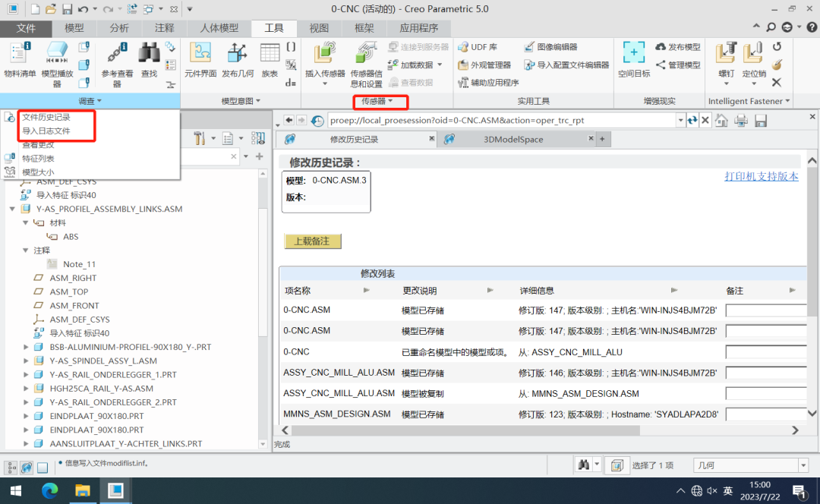Viewport: 820px width, 504px height.
Task: Open the 模型播放器 model player
Action: 58,57
